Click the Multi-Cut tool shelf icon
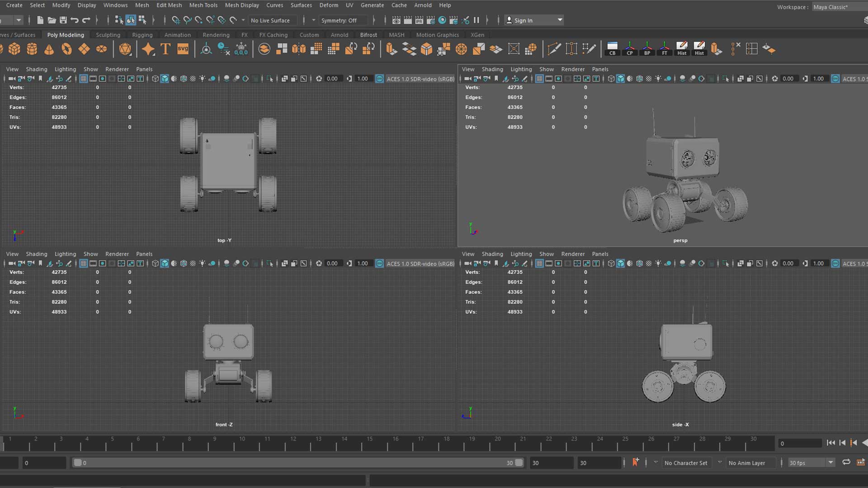The image size is (868, 488). [x=554, y=49]
